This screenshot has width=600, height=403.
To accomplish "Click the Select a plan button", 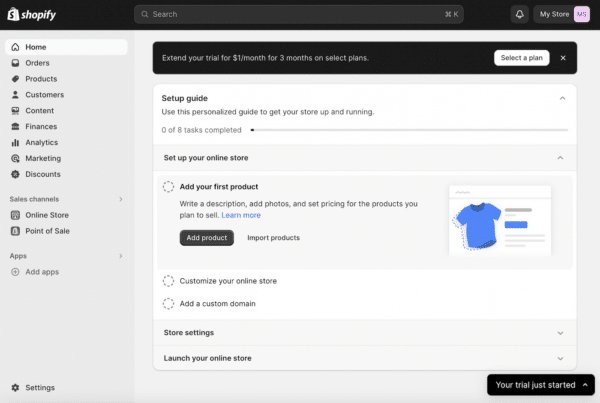I will 522,58.
